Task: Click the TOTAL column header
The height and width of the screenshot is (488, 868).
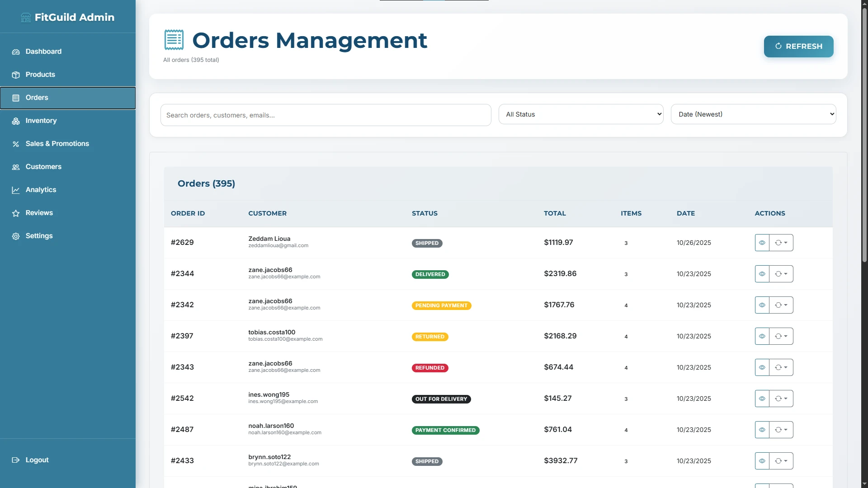Action: tap(555, 213)
